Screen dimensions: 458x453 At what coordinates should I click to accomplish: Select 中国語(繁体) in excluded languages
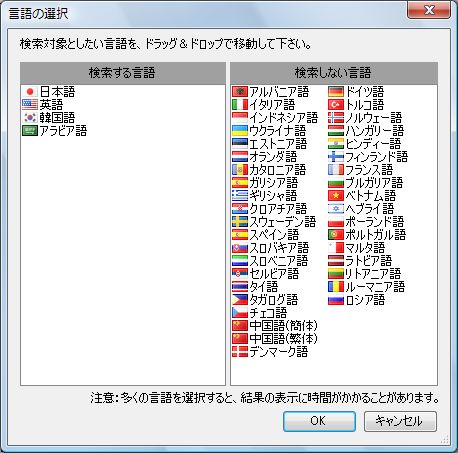tap(275, 339)
